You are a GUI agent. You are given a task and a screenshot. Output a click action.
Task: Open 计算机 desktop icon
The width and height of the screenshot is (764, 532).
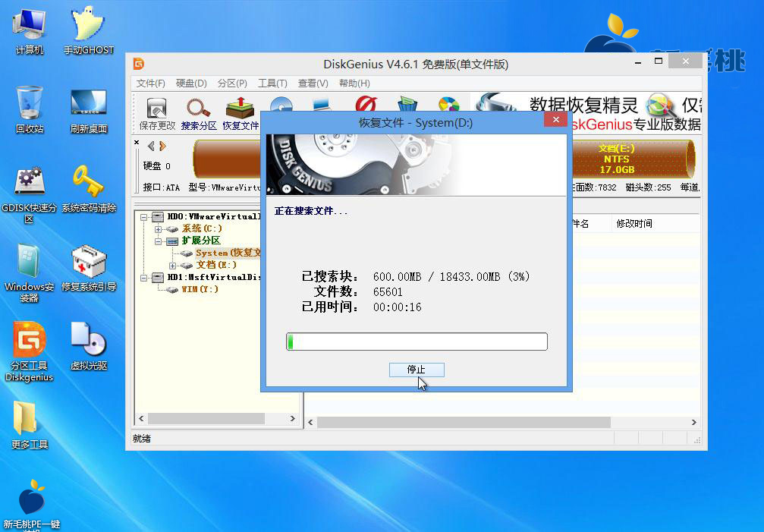click(x=30, y=32)
